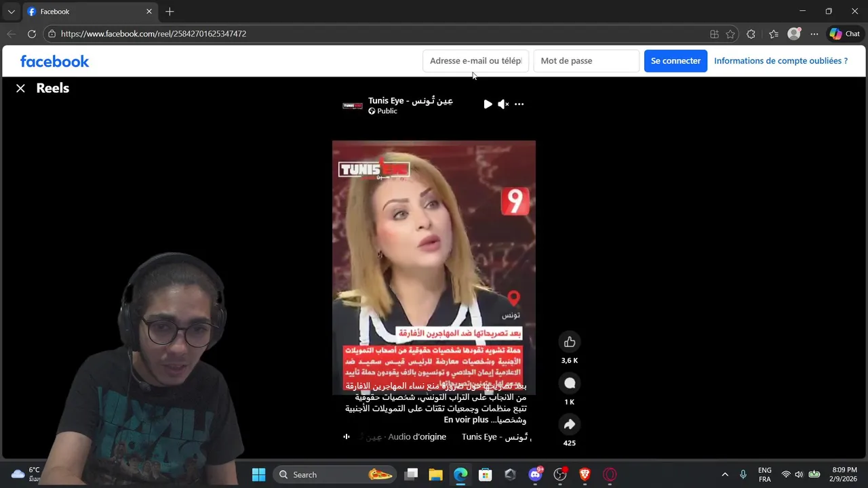Open clock and date flyout
The height and width of the screenshot is (488, 868).
(844, 474)
